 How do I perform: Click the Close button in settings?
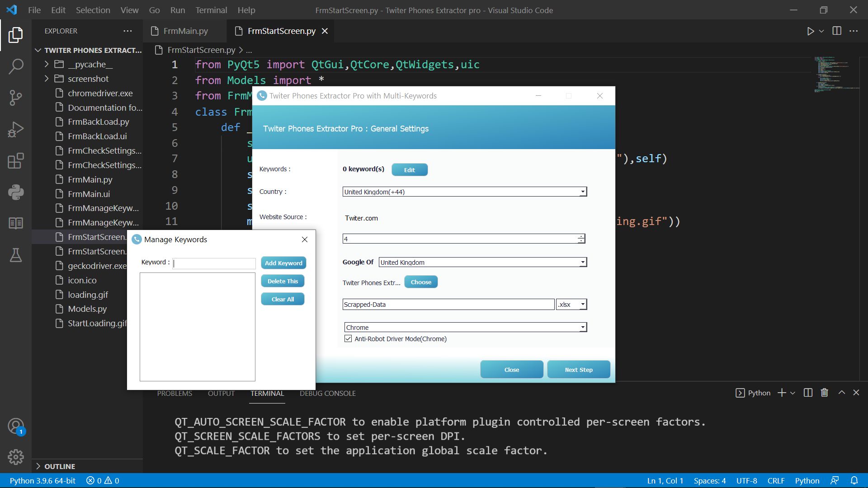pyautogui.click(x=512, y=370)
